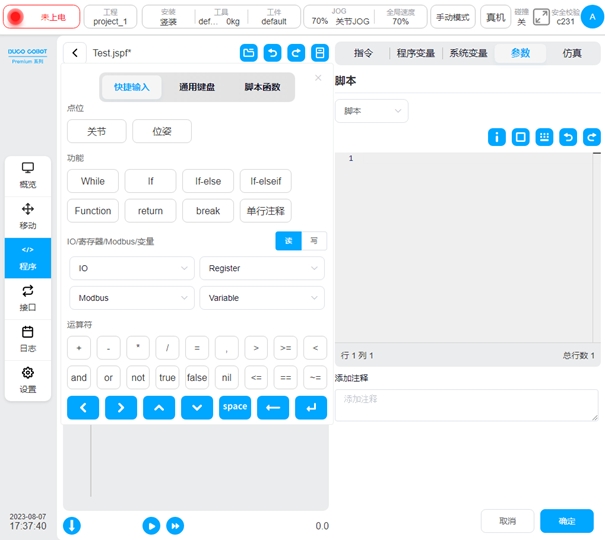Expand the 脚本 script type dropdown
605x540 pixels.
(371, 111)
